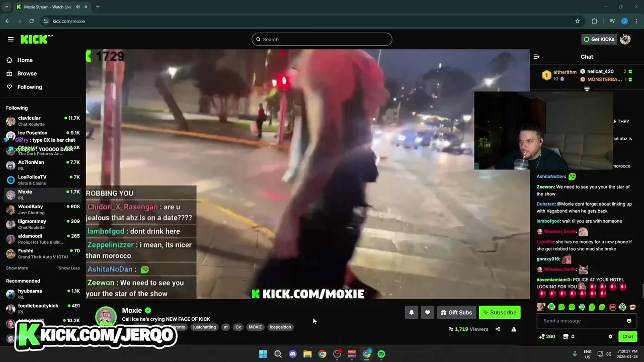Open Discord from the taskbar
The image size is (644, 362).
click(293, 354)
